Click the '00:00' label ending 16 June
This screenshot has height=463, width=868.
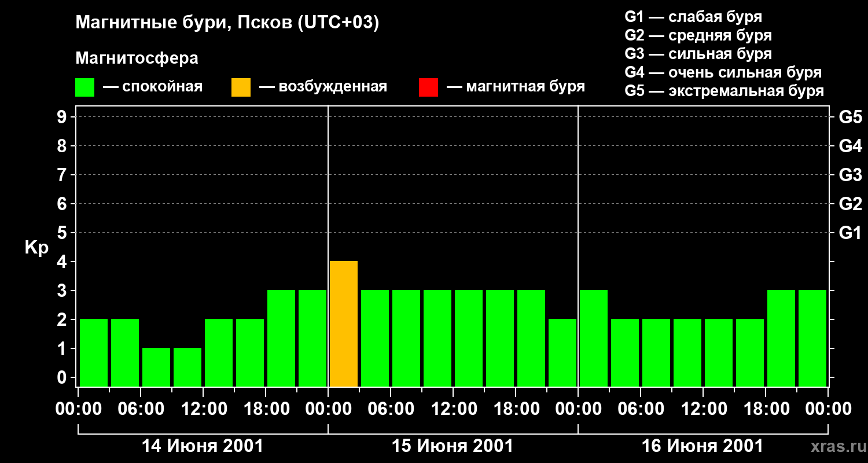pos(828,409)
